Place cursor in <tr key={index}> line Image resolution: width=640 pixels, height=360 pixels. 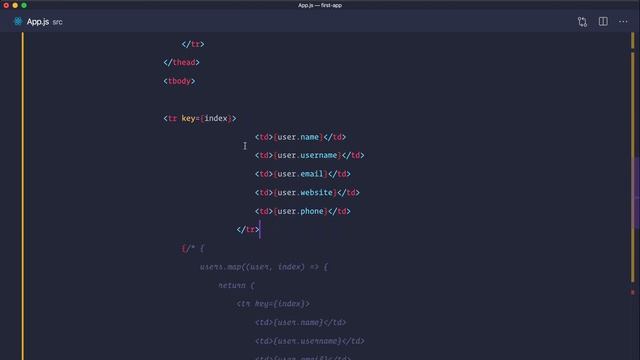pos(200,118)
